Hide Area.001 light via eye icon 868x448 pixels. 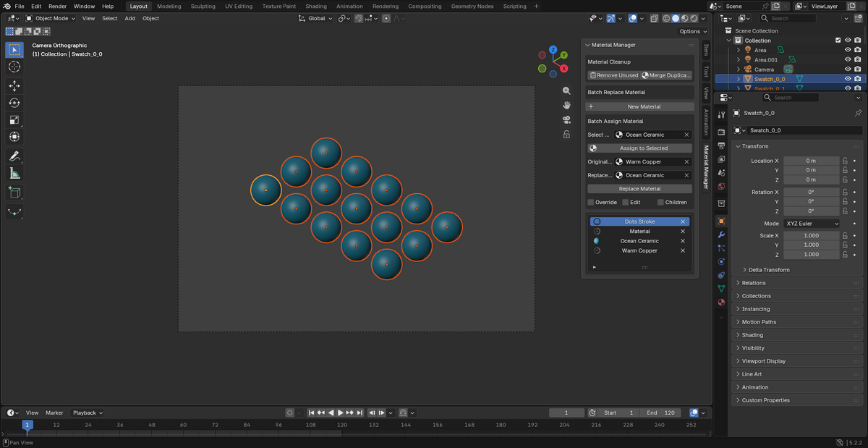coord(848,60)
